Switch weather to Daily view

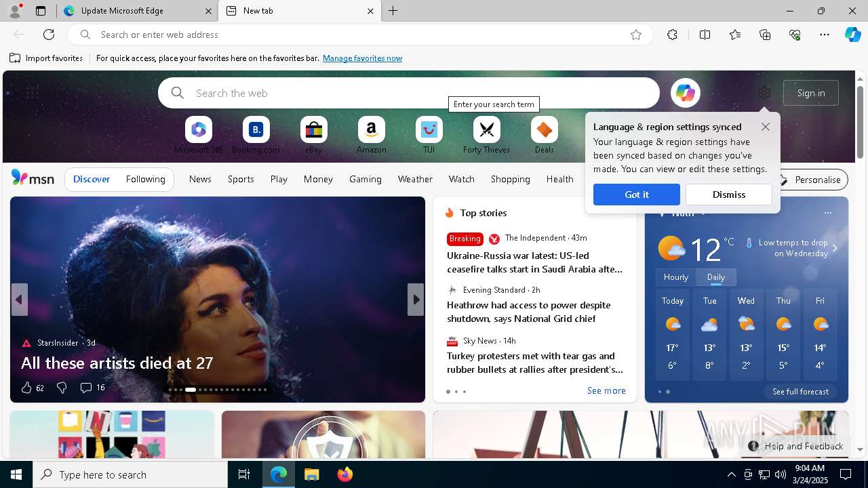pos(716,277)
